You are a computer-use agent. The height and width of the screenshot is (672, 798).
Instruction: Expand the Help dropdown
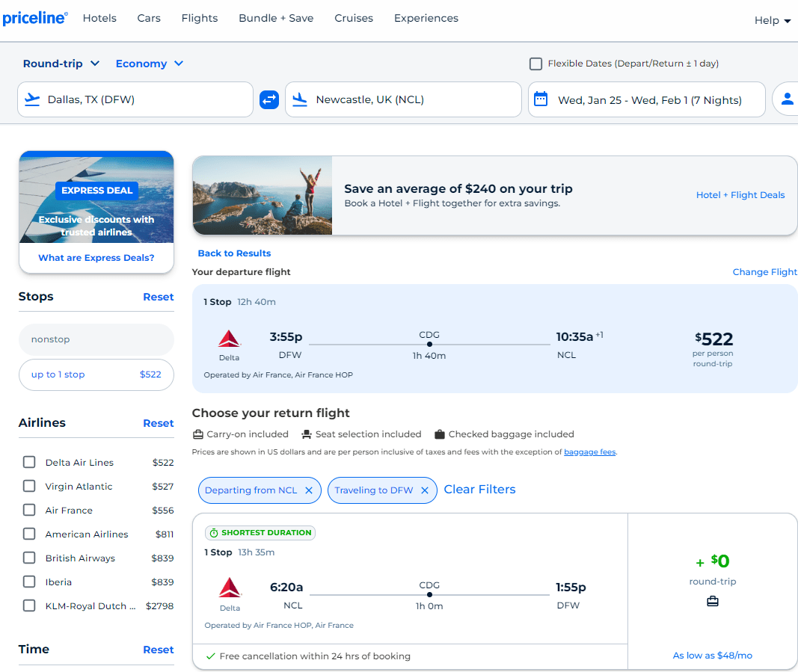(x=772, y=20)
